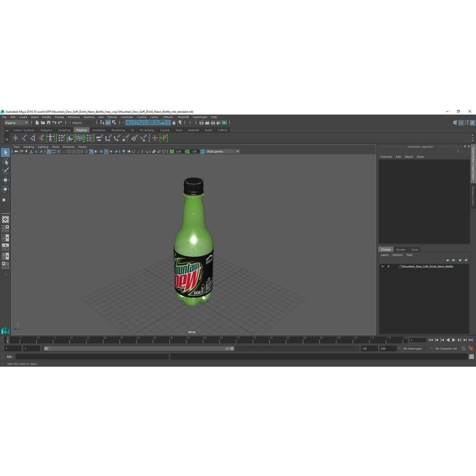Click the Create IK Handle shelf icon
Screen dimensions: 476x476
(x=33, y=138)
